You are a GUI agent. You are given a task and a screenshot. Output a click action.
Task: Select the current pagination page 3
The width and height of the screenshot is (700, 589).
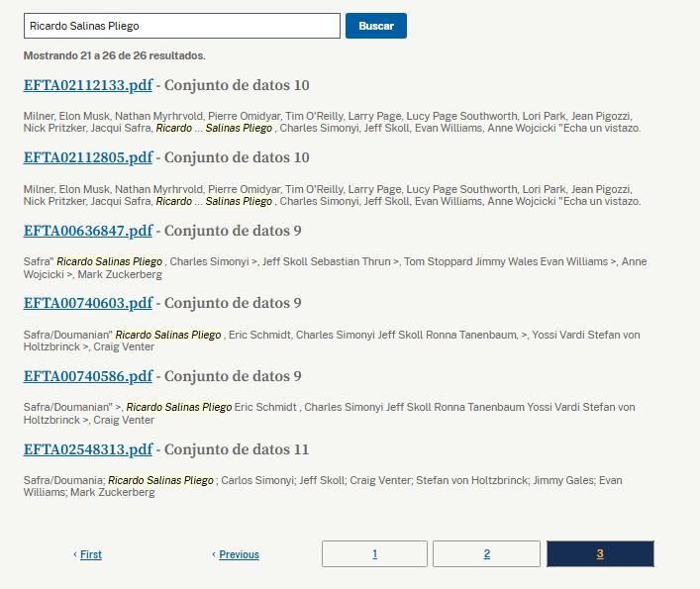[x=600, y=553]
